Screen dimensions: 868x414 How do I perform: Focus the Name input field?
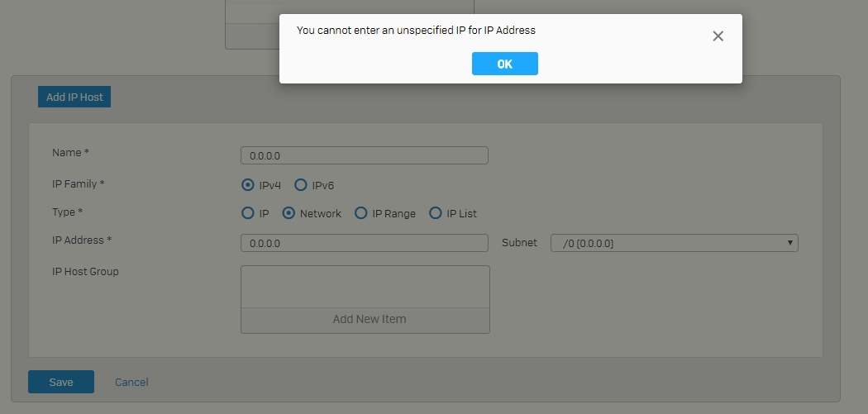pos(365,155)
